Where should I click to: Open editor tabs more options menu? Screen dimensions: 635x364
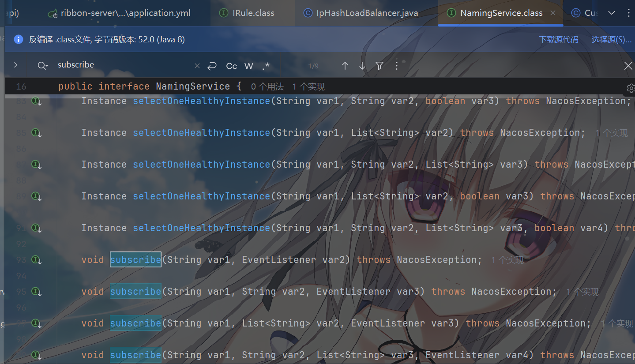[x=629, y=13]
